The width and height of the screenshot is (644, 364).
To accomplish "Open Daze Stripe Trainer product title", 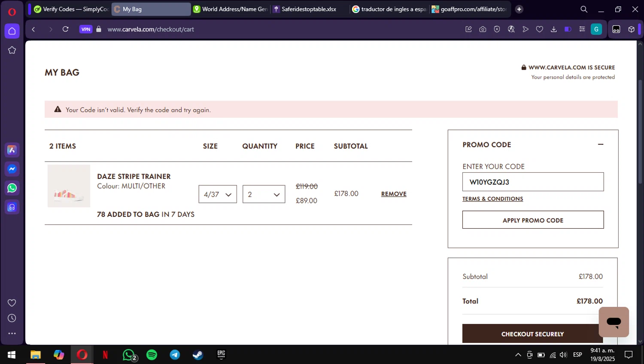I will [134, 176].
